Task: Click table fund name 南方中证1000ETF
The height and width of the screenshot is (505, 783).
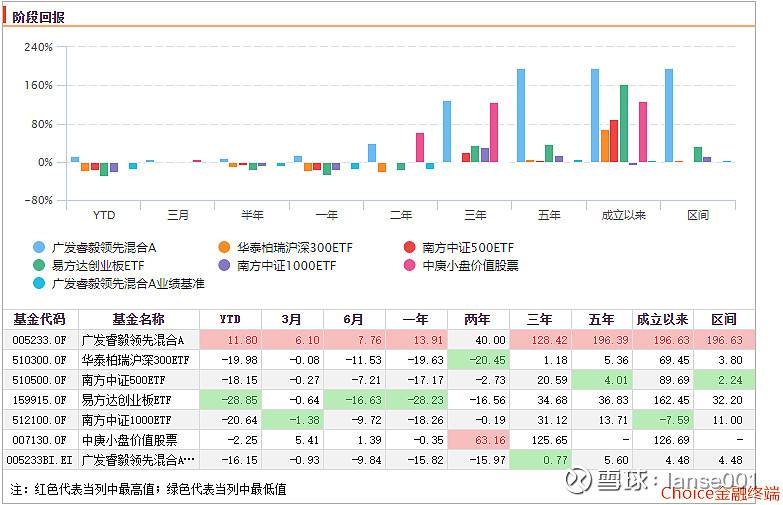Action: tap(126, 420)
